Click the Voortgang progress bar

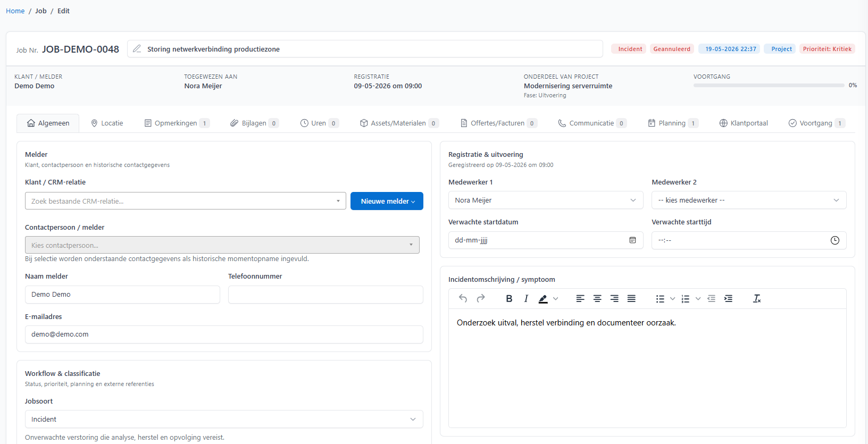pyautogui.click(x=769, y=85)
